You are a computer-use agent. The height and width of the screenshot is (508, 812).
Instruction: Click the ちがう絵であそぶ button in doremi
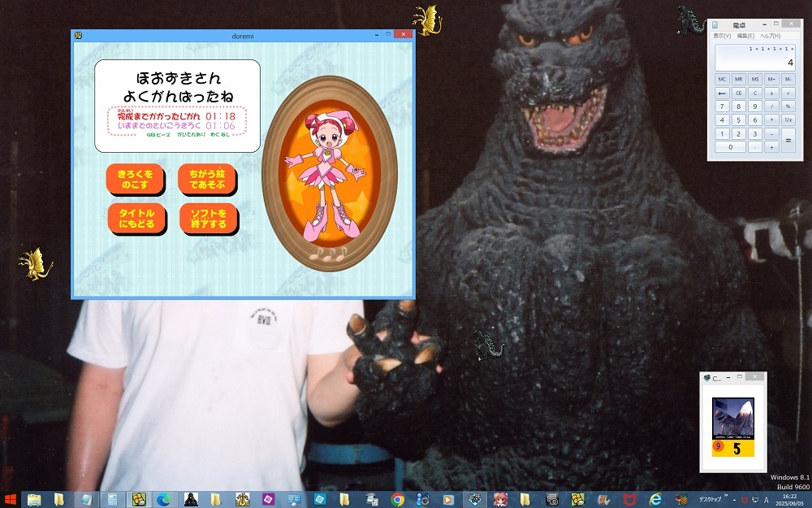tap(207, 180)
